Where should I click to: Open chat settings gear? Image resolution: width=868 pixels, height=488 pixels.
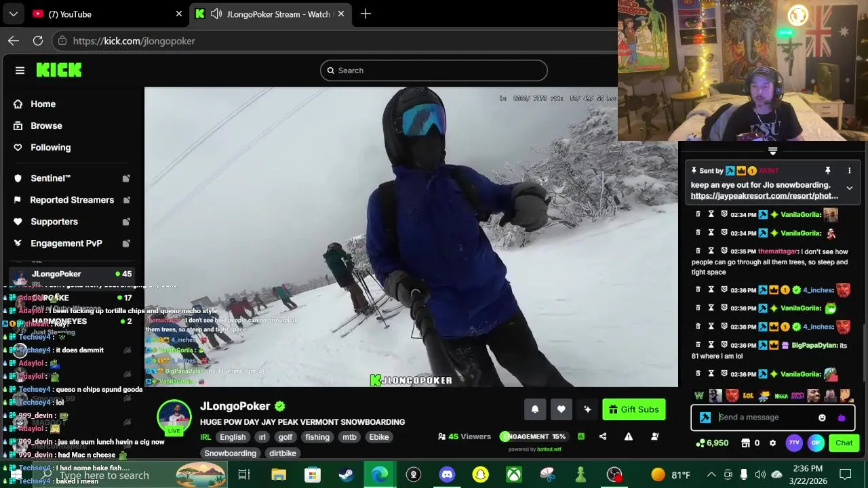coord(772,443)
